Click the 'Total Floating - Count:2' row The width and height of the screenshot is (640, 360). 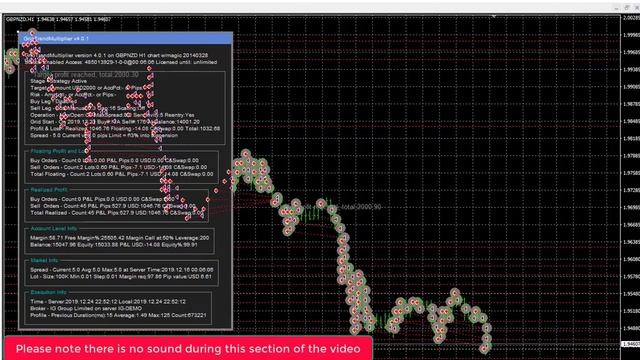tap(122, 174)
